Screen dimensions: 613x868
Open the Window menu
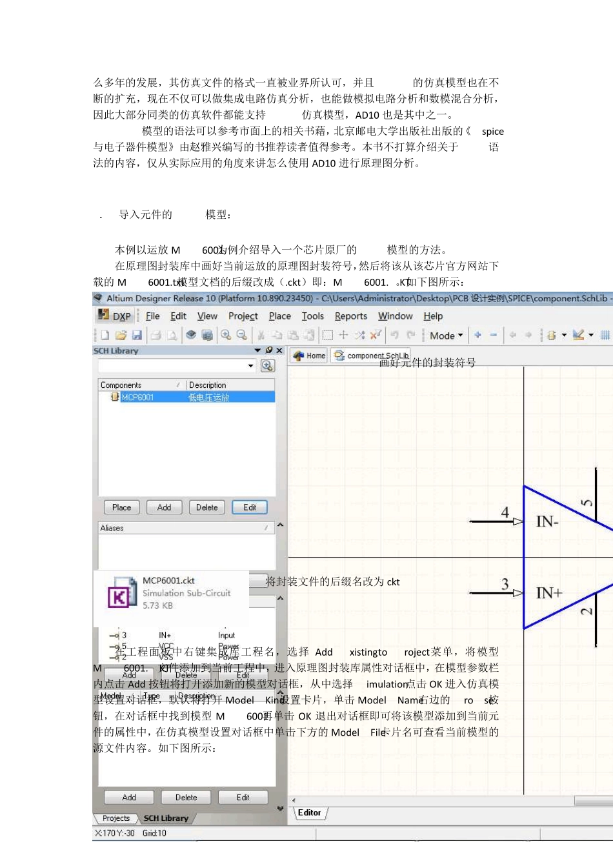(395, 316)
